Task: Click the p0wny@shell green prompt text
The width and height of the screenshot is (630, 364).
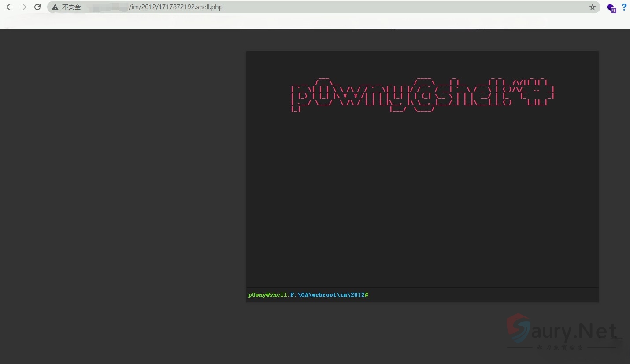Action: [x=267, y=295]
